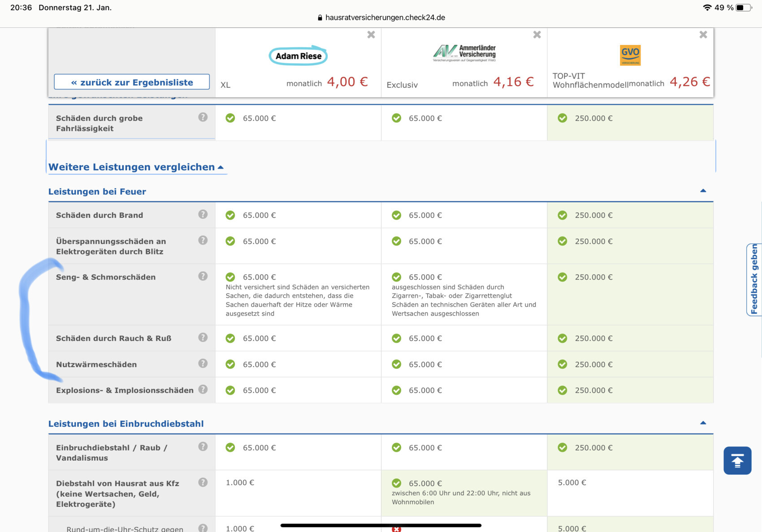Click the scroll-to-top arrow button
Screen dimensions: 762x532
point(737,460)
